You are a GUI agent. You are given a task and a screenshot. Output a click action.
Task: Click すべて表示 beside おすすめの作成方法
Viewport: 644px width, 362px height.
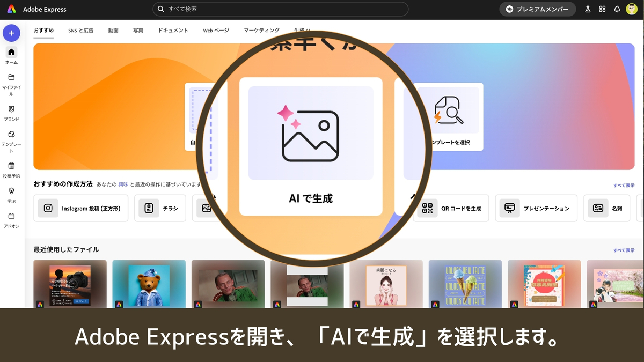[x=624, y=186]
